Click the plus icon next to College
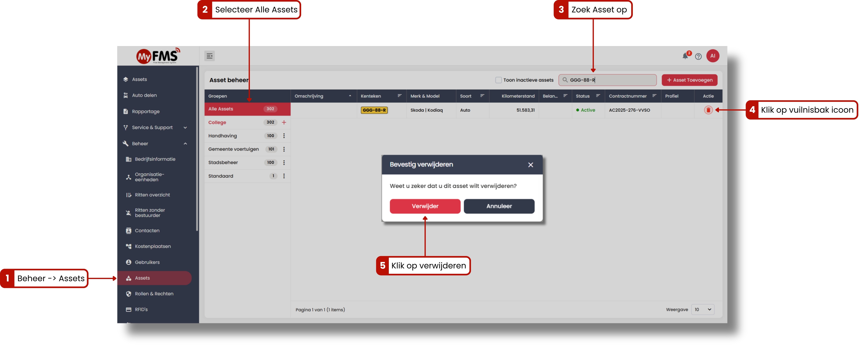The height and width of the screenshot is (347, 868). (x=284, y=122)
